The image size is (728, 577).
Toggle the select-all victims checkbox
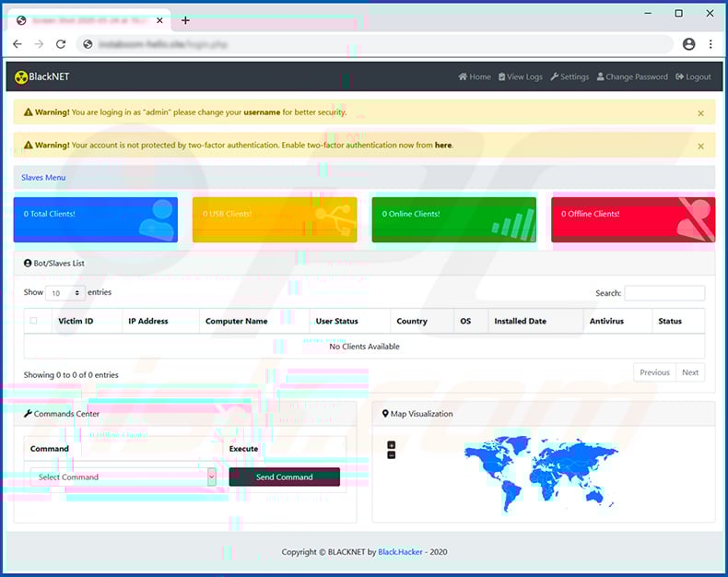point(33,321)
